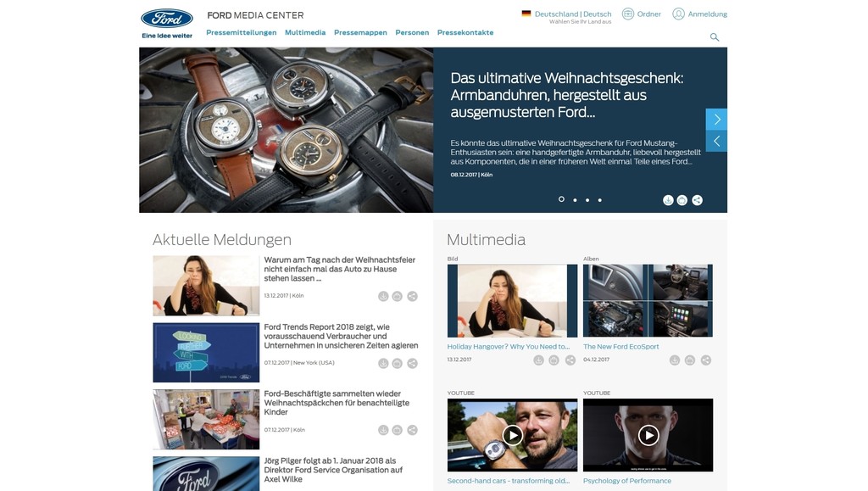Screen dimensions: 868x491
Task: Open hero headline Das ultimative Weihnachtsgeschenk
Action: coord(567,95)
